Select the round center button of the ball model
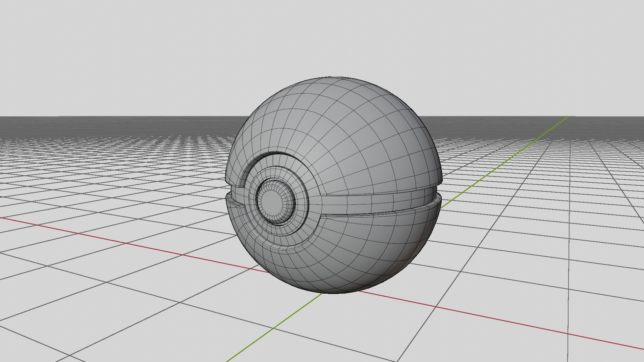The image size is (644, 362). click(275, 201)
